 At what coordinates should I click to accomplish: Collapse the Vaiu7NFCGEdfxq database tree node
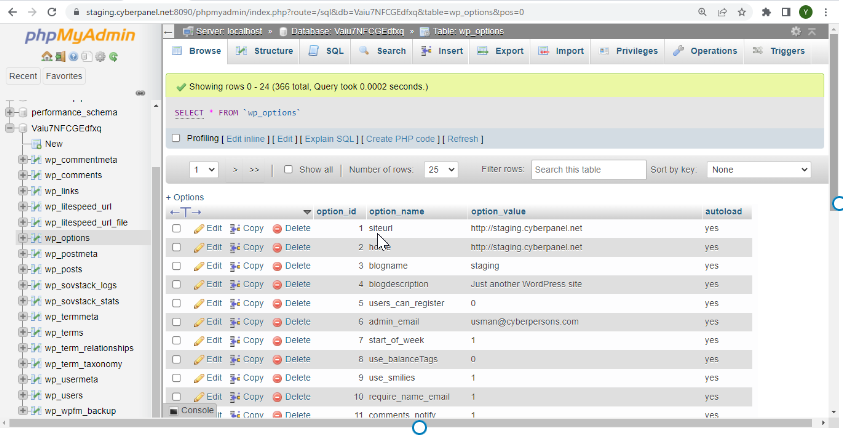10,128
